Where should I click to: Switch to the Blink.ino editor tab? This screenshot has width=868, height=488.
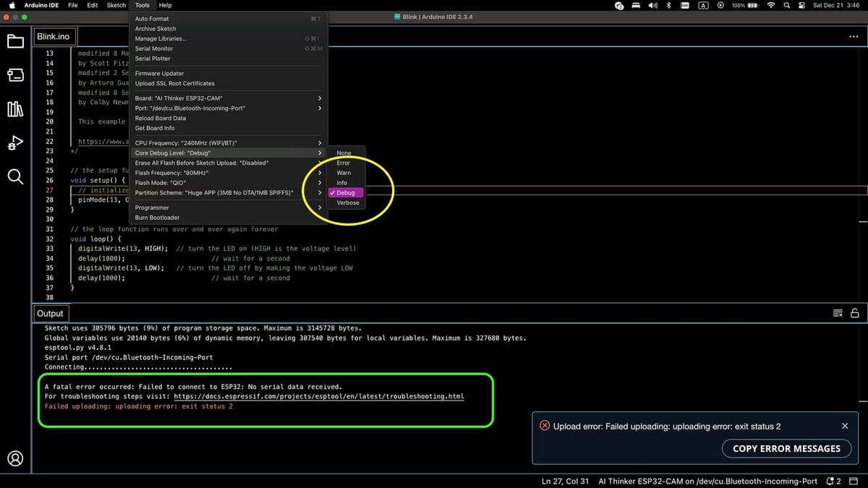54,36
